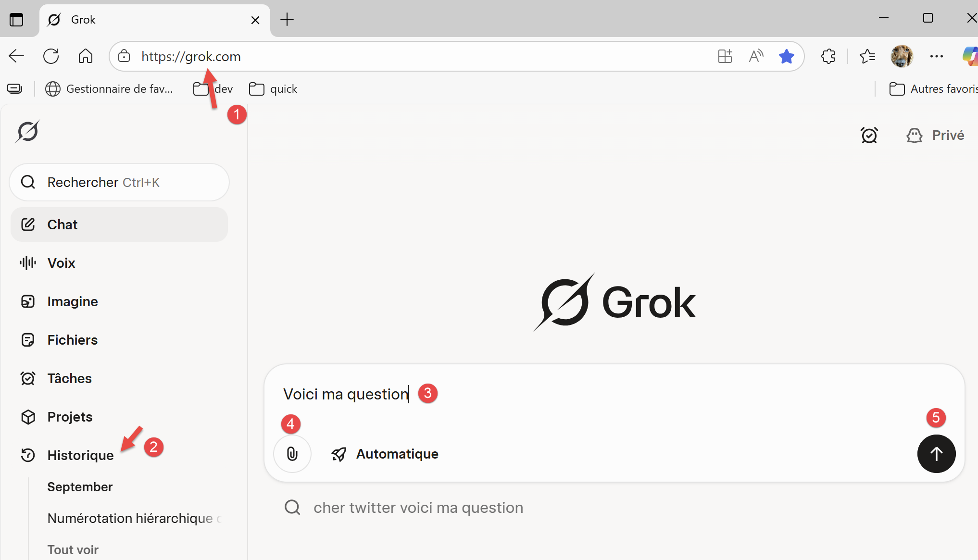The image size is (978, 560).
Task: Click the Grok logo in sidebar
Action: pos(28,132)
